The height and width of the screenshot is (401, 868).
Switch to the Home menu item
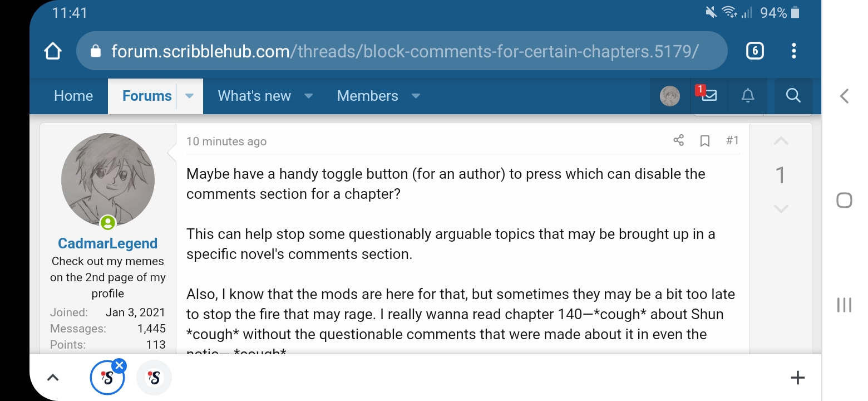coord(73,96)
